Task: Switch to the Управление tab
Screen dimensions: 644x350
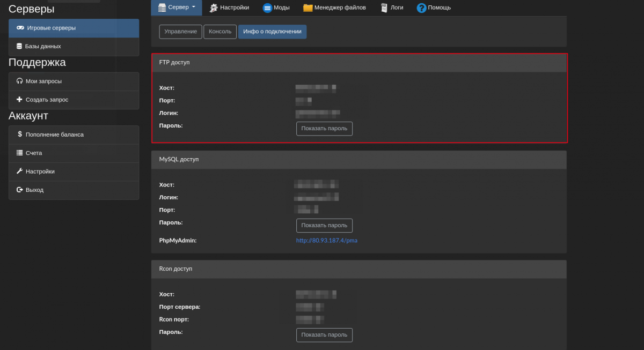Action: click(181, 32)
